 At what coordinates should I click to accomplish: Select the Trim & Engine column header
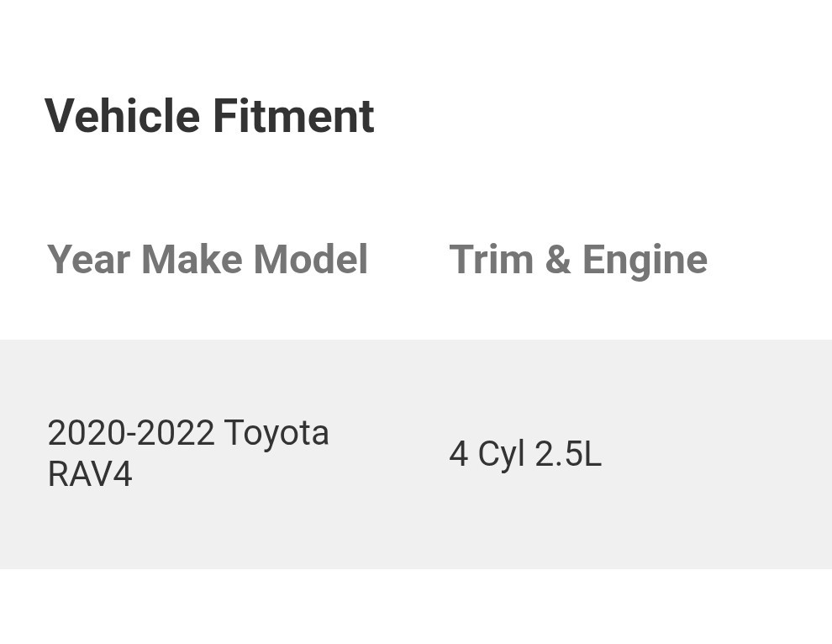coord(578,260)
